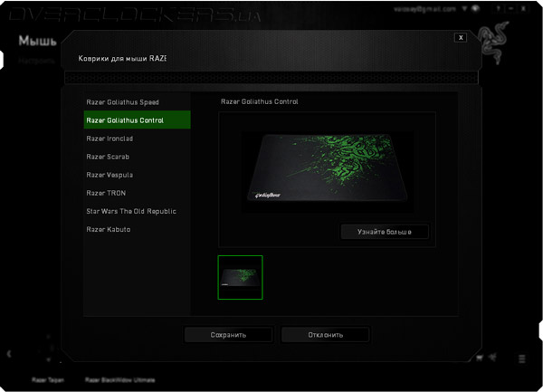543x392 pixels.
Task: Select Razer Goliathus Speed in the list
Action: click(138, 102)
